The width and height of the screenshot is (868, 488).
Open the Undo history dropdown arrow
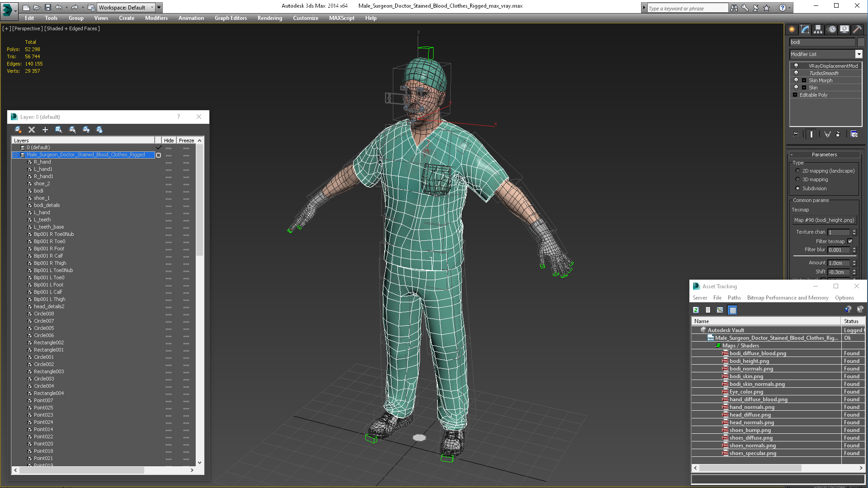pyautogui.click(x=66, y=7)
